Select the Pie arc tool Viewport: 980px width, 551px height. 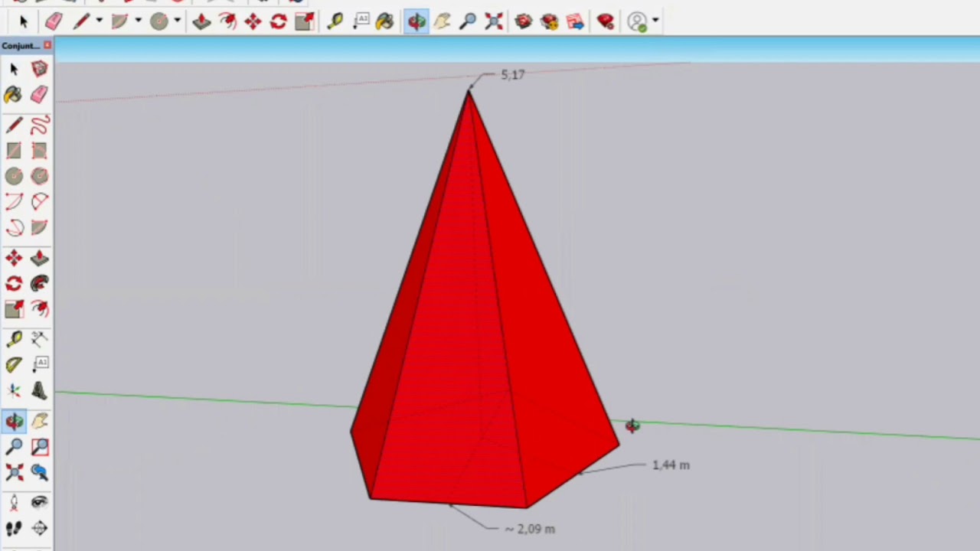pyautogui.click(x=40, y=228)
